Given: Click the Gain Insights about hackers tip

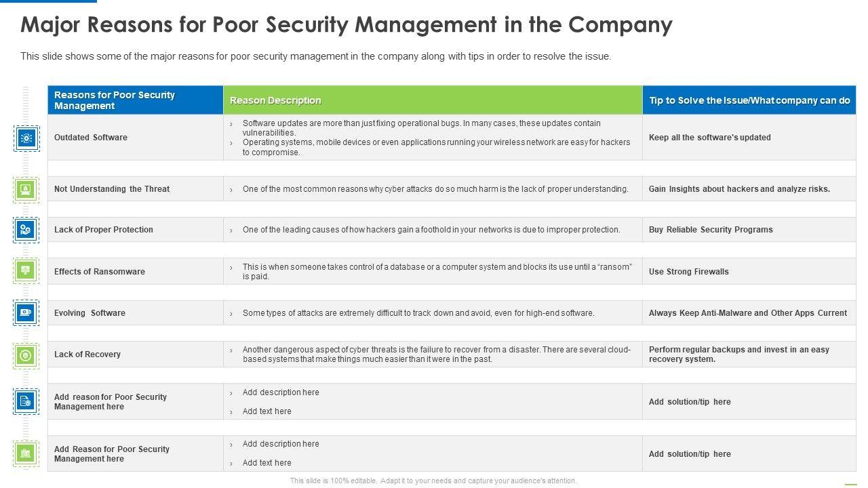Looking at the screenshot, I should (739, 189).
